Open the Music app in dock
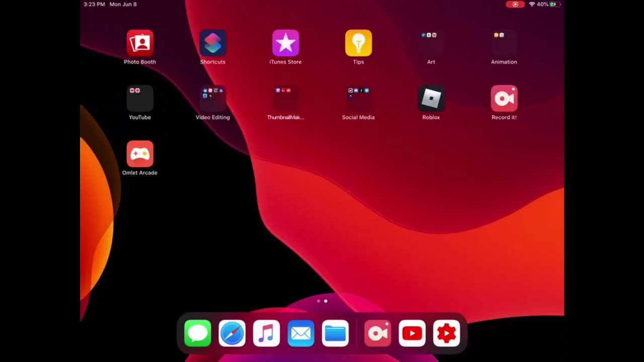Image resolution: width=644 pixels, height=362 pixels. (266, 333)
